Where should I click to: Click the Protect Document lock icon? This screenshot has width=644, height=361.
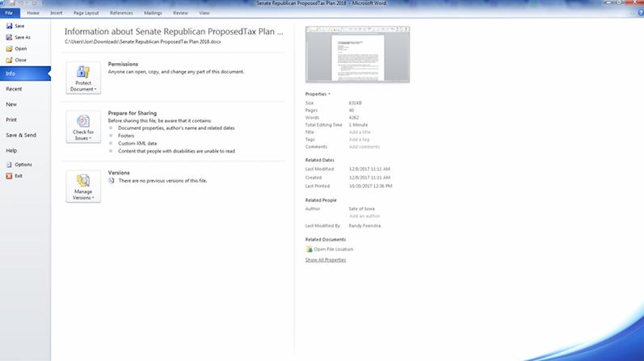(x=83, y=72)
